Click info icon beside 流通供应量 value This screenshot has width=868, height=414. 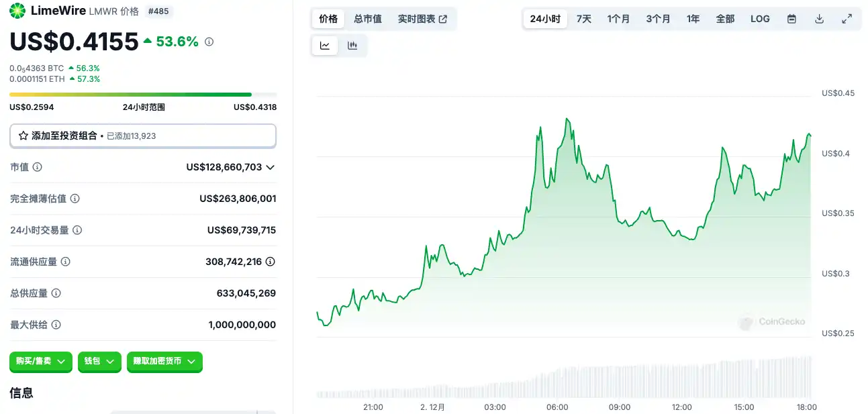coord(270,262)
